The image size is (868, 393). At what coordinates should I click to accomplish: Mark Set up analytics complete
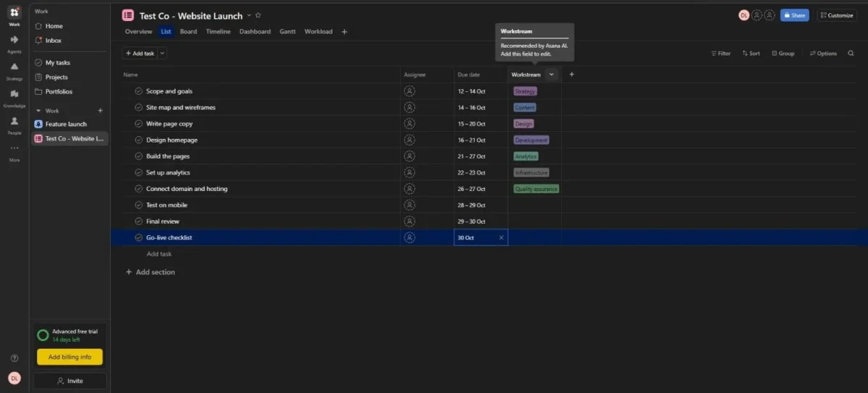tap(139, 172)
